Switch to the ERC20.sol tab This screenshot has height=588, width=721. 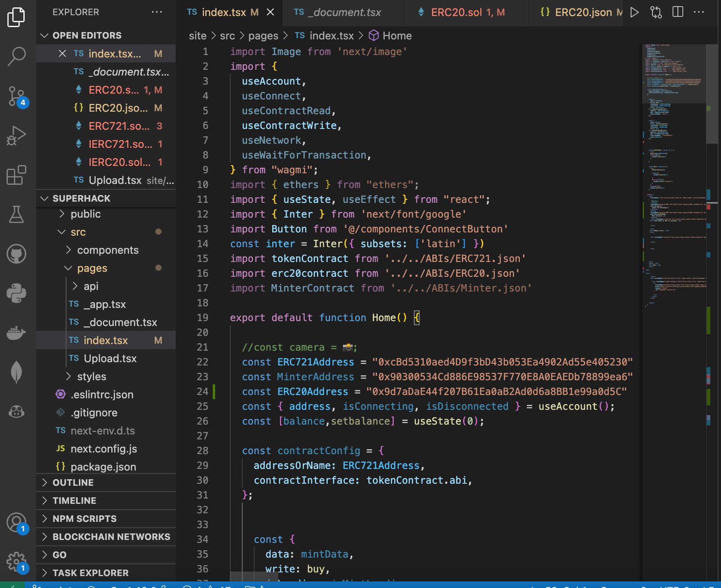[x=466, y=12]
